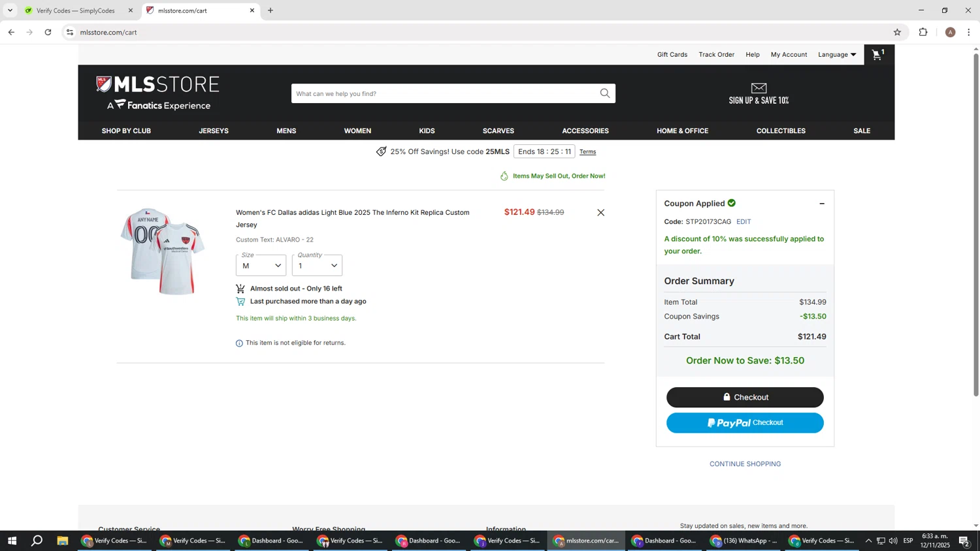The width and height of the screenshot is (980, 551).
Task: Click the envelope Sign Up & Save 10% icon
Action: coord(759,88)
